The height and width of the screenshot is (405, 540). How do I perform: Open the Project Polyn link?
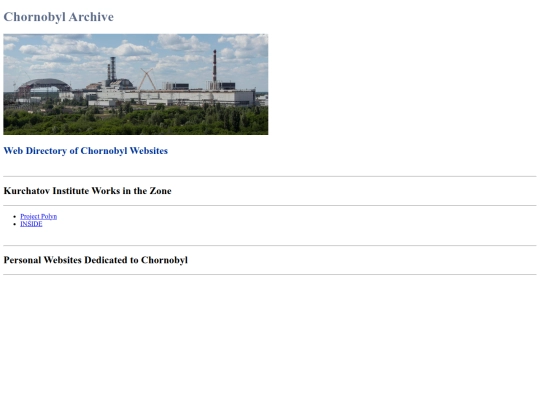pyautogui.click(x=39, y=216)
